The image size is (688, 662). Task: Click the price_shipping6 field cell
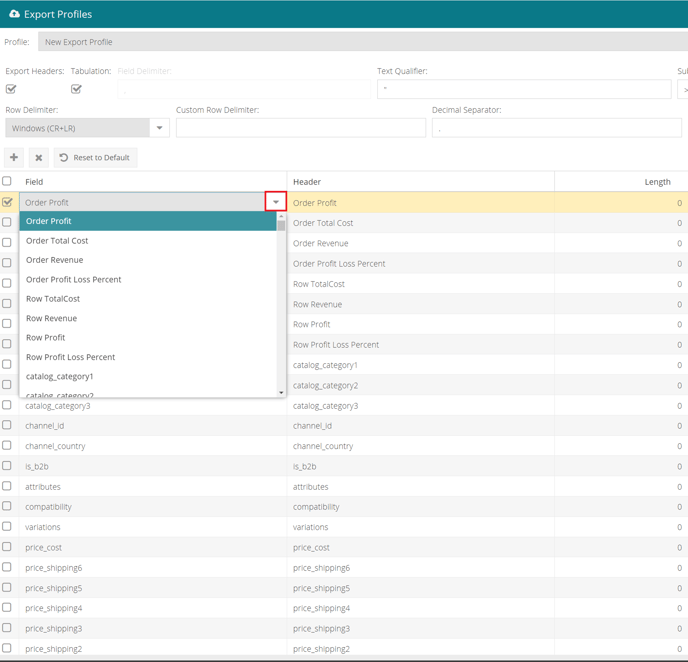tap(153, 568)
